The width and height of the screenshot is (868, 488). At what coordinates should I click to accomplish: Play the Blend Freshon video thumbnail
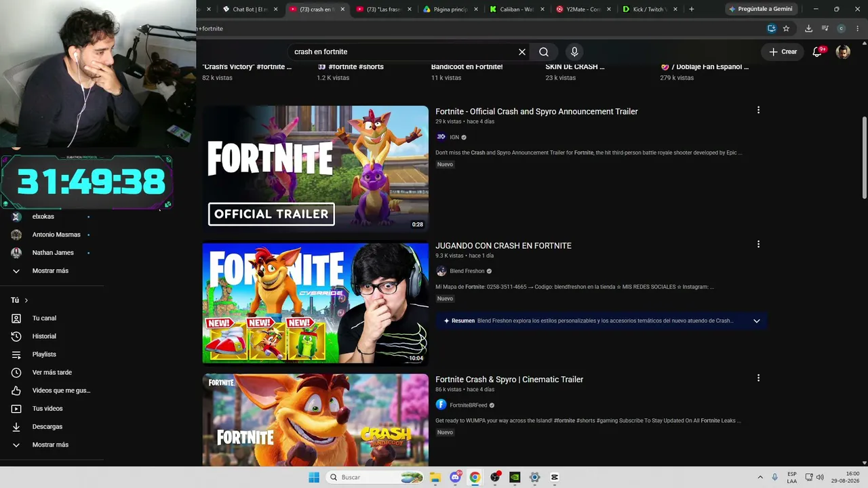pyautogui.click(x=315, y=304)
